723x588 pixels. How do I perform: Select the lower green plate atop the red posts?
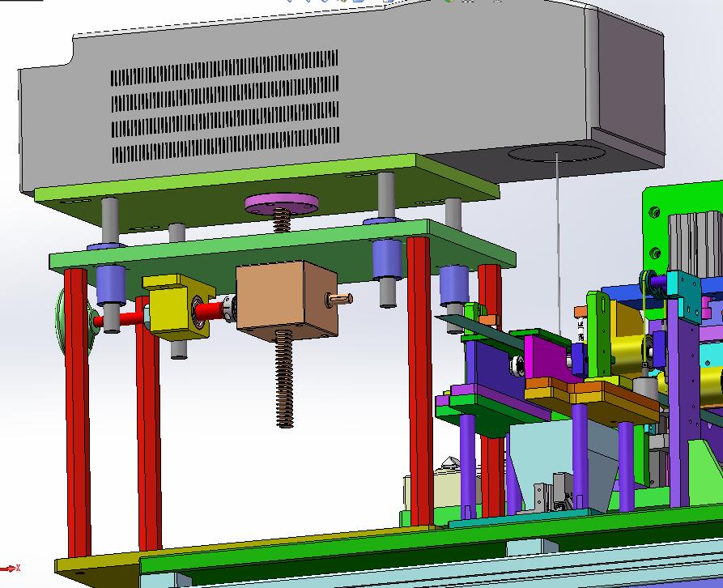pos(283,258)
